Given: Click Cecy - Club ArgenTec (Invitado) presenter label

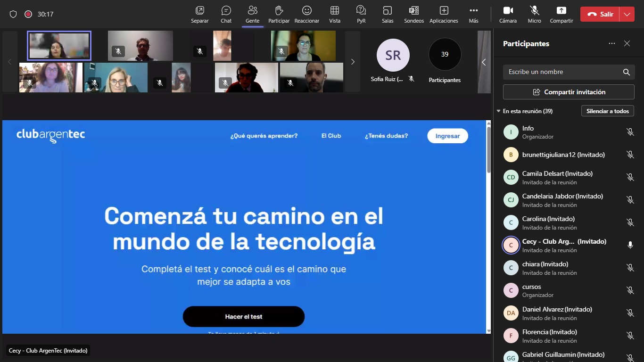Looking at the screenshot, I should (48, 351).
